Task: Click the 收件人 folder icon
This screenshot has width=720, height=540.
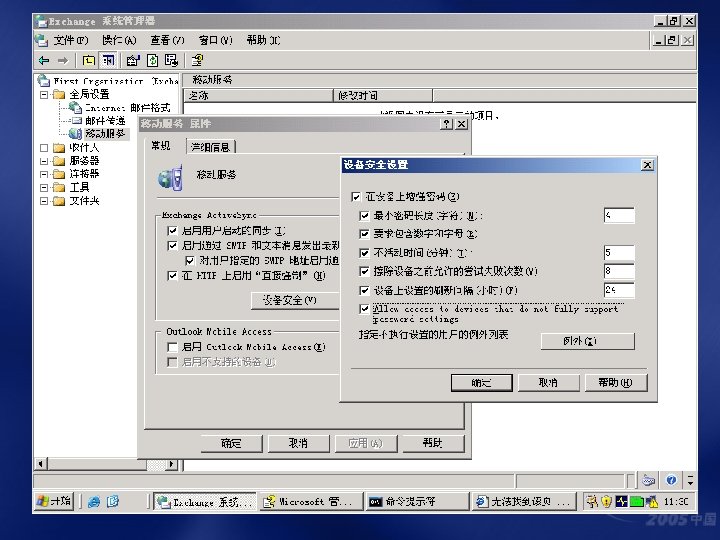Action: point(59,148)
